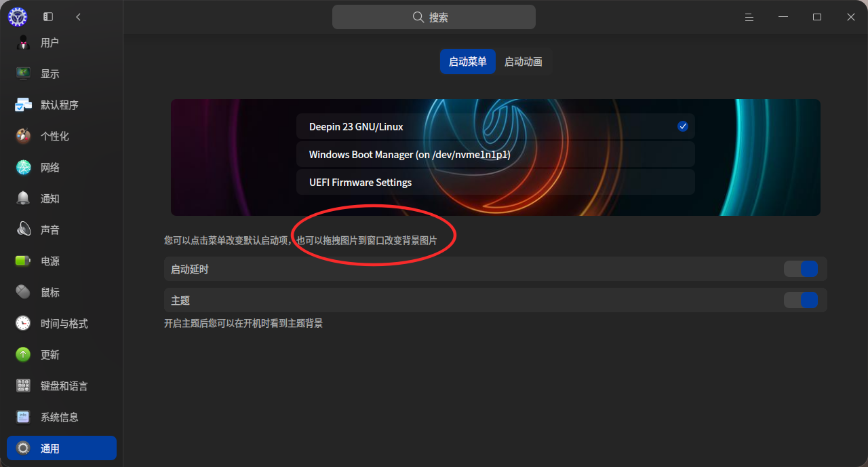Open 更新 in sidebar
The height and width of the screenshot is (467, 868).
tap(62, 354)
